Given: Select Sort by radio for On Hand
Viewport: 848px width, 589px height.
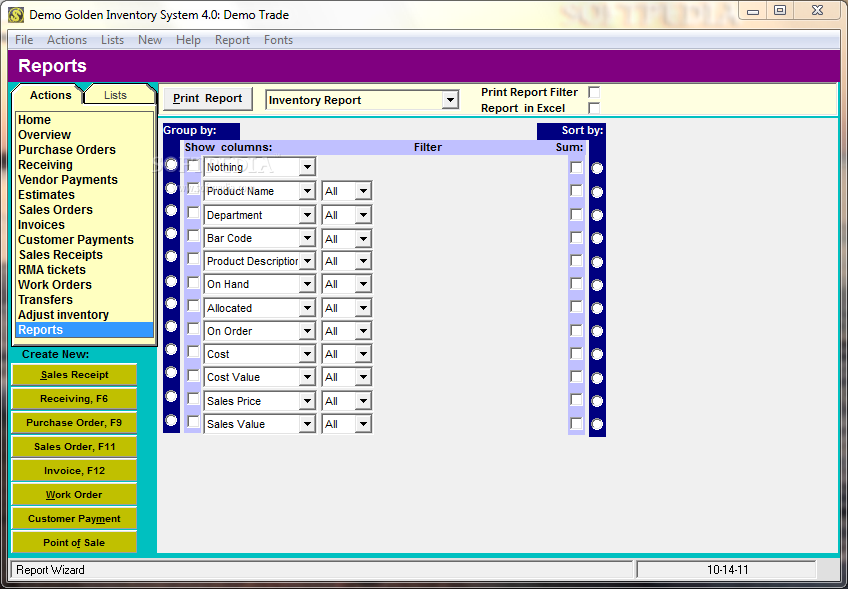Looking at the screenshot, I should pyautogui.click(x=597, y=285).
